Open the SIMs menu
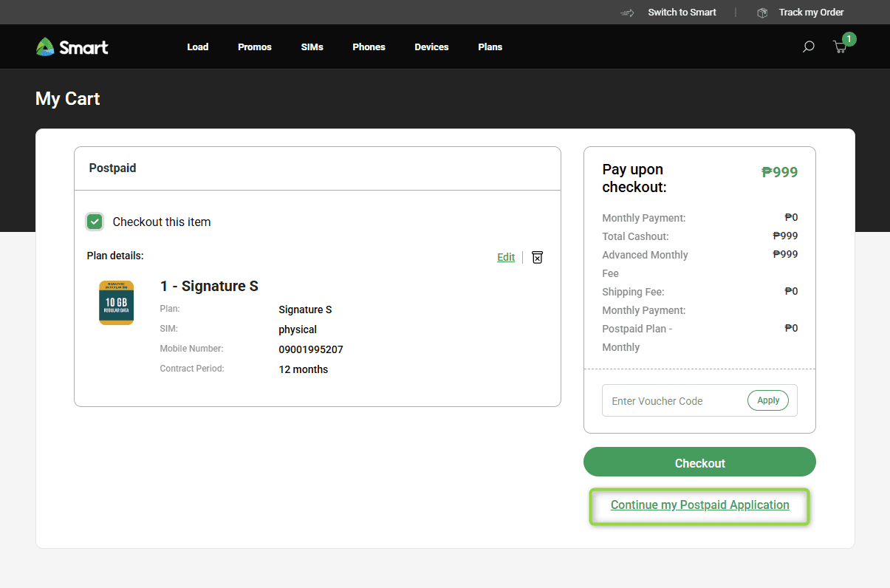Viewport: 890px width, 588px height. [312, 47]
